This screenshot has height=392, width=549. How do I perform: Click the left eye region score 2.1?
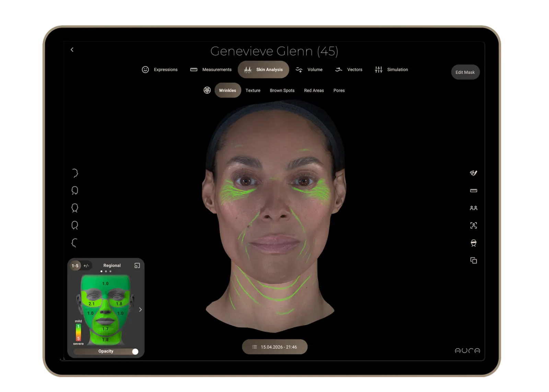coord(92,304)
